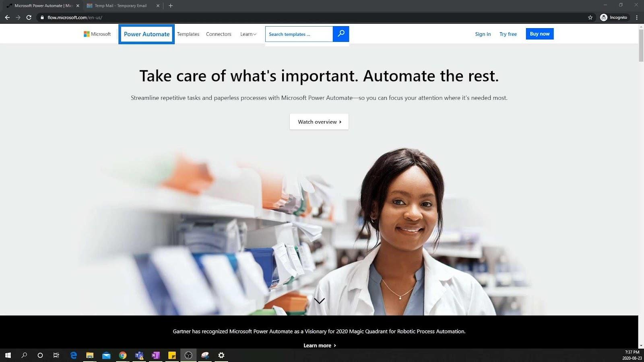Click the browser forward arrow

[18, 17]
